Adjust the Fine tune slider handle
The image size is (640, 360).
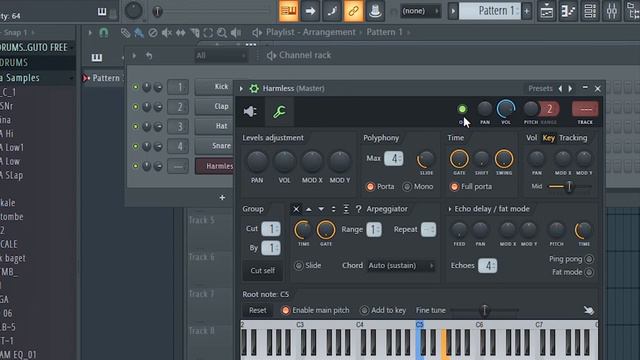click(484, 311)
